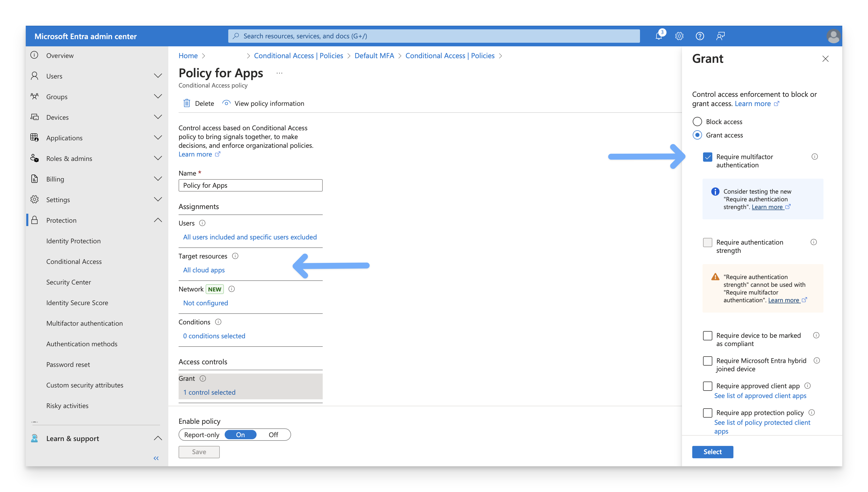Uncheck Require multifactor authentication checkbox
This screenshot has width=868, height=492.
coord(708,157)
